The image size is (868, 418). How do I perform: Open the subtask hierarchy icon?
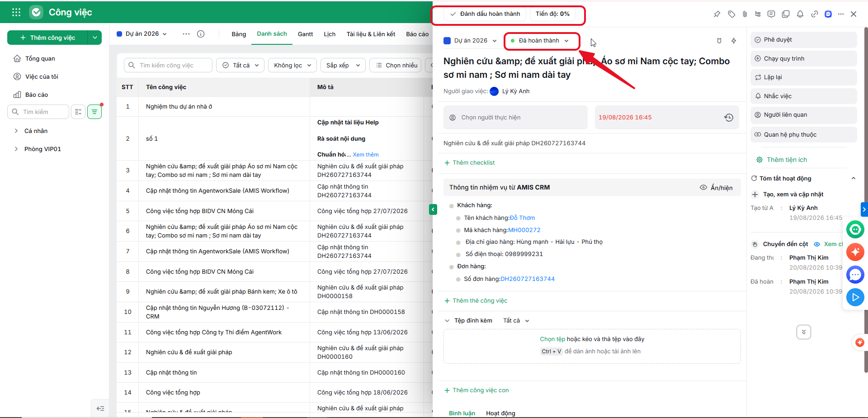[758, 14]
